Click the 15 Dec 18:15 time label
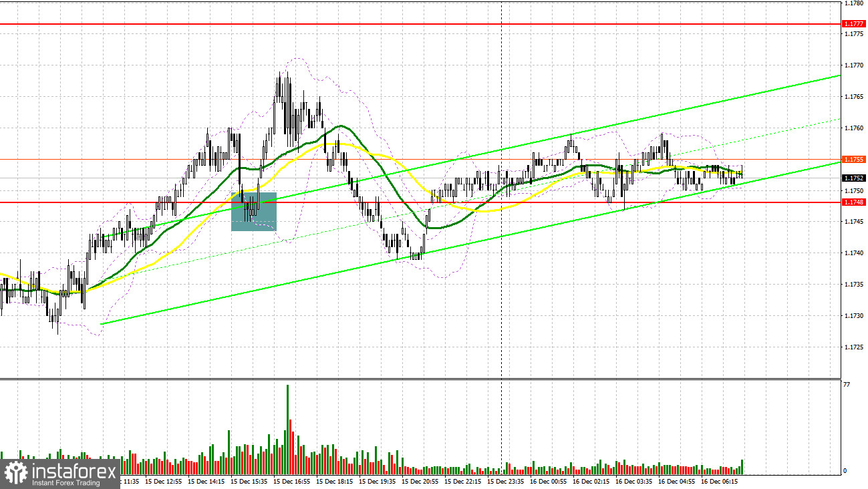The width and height of the screenshot is (868, 489). coord(333,481)
